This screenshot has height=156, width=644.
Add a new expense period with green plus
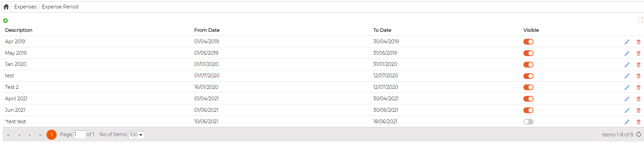5,21
